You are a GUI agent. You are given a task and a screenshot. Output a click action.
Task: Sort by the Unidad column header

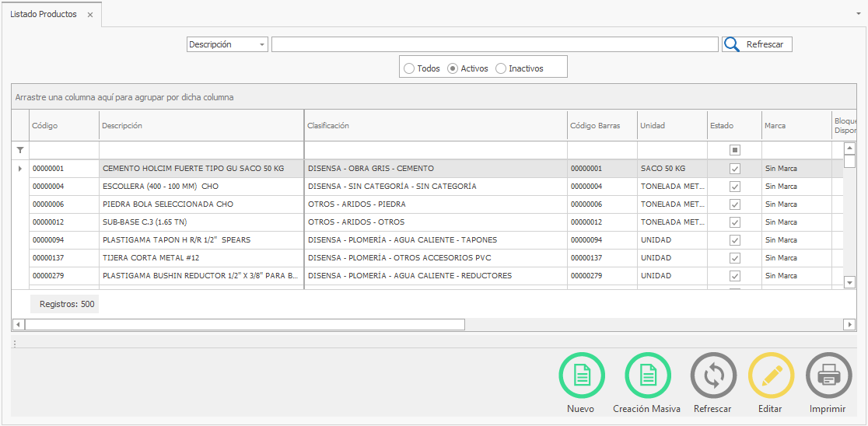(x=672, y=126)
